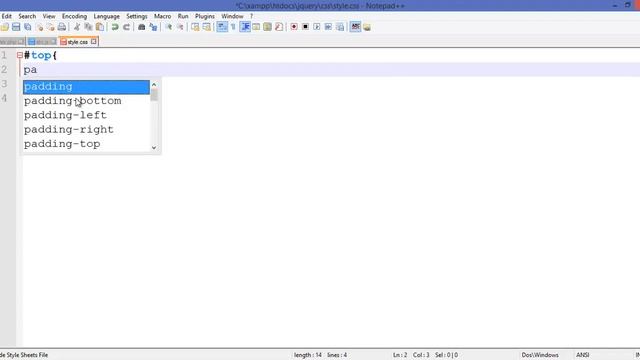Screen dimensions: 640x360
Task: Click the Stop recording square icon
Action: click(x=305, y=27)
